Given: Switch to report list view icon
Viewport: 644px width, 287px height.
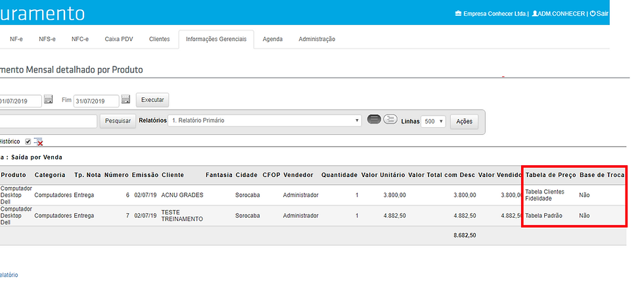Looking at the screenshot, I should tap(374, 120).
